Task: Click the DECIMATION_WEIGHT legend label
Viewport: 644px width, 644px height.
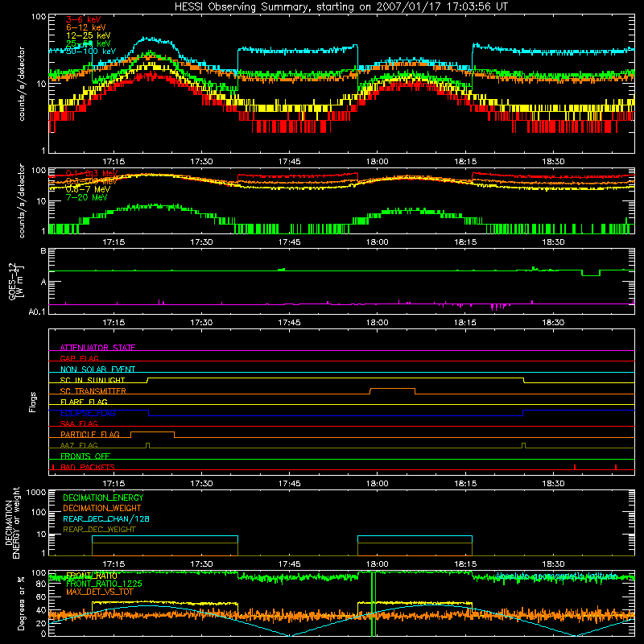Action: coord(102,508)
